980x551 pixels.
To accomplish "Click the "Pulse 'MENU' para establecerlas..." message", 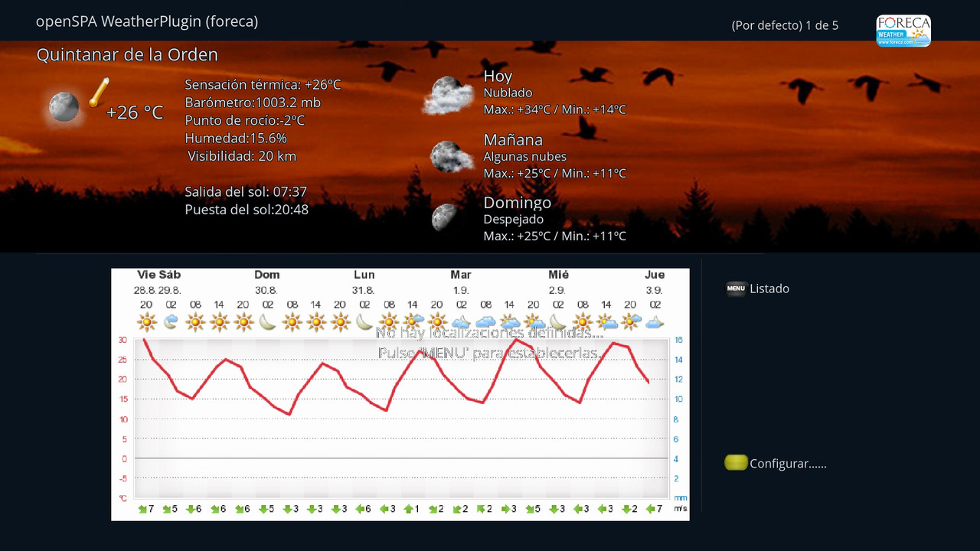I will pyautogui.click(x=490, y=353).
